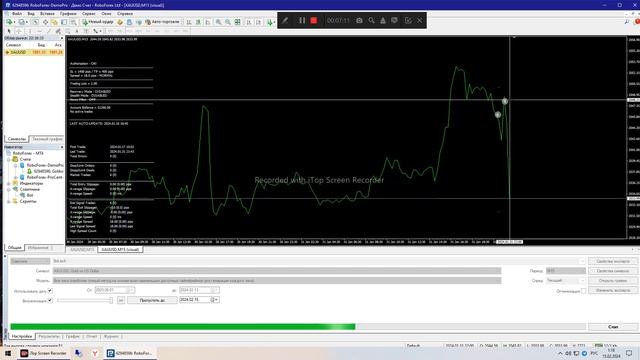Select the XAUUSD row in Market Watch
The height and width of the screenshot is (360, 640).
34,52
